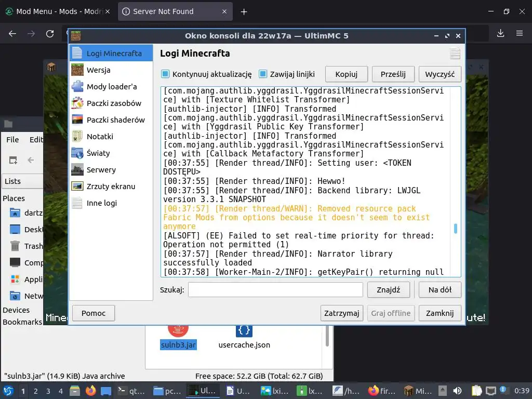Open Network in Places sidebar
Screen dimensions: 532x399
(26, 296)
